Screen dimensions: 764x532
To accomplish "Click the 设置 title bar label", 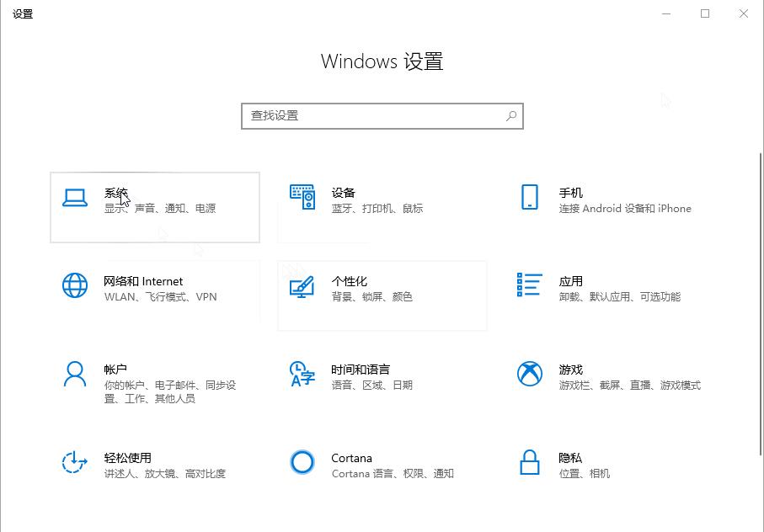I will point(23,13).
